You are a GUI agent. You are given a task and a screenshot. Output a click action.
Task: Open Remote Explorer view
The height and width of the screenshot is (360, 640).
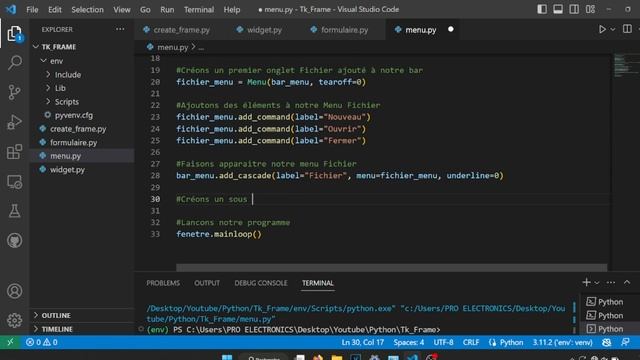click(x=15, y=182)
